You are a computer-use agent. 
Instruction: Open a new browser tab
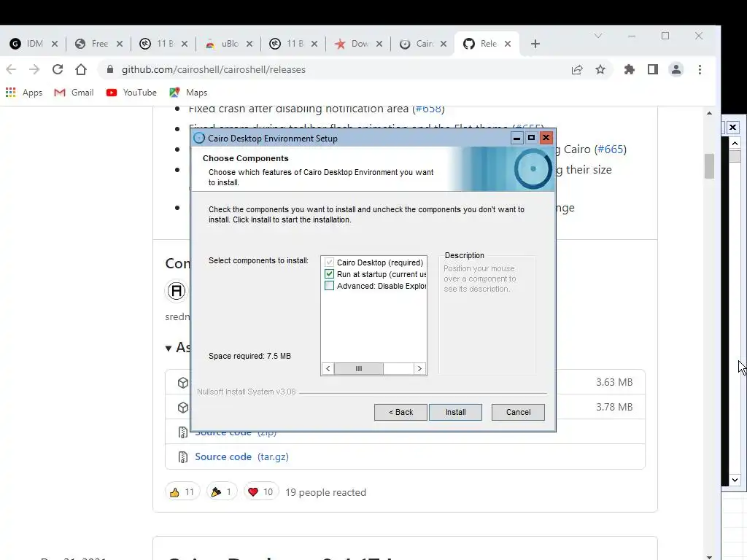tap(535, 44)
